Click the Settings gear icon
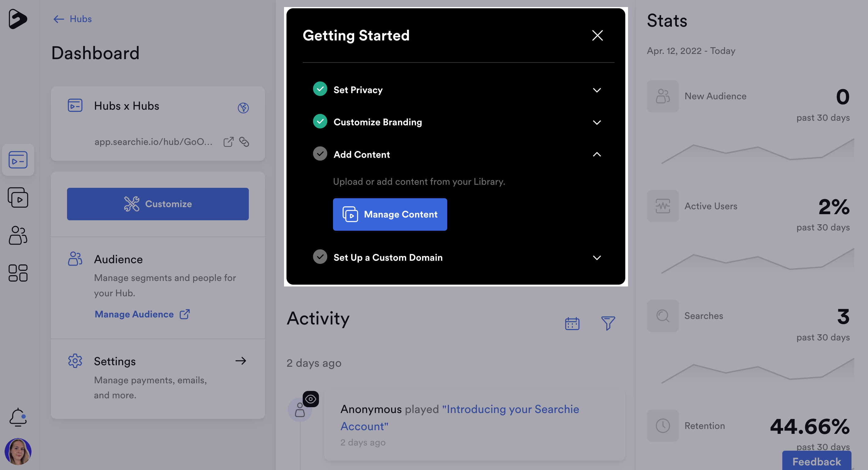 click(75, 361)
